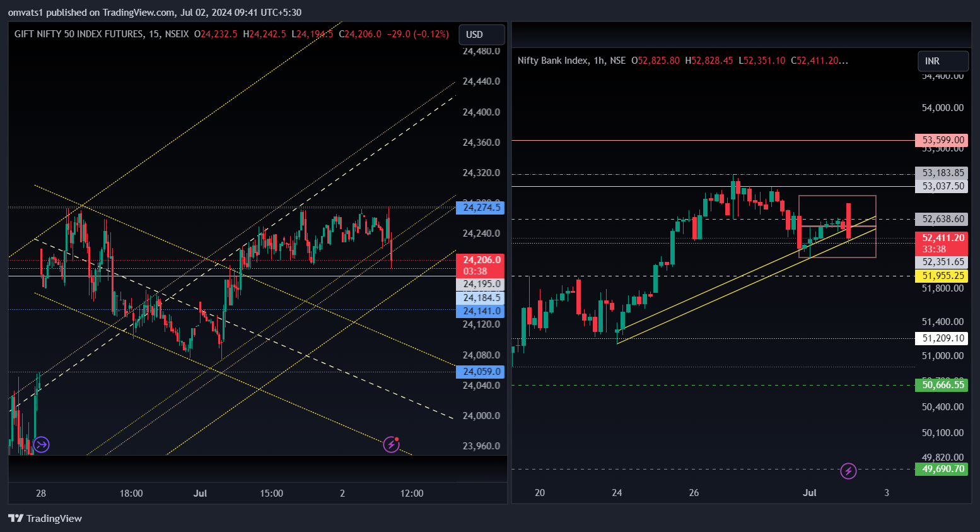This screenshot has width=980, height=532.
Task: Select the 24,184.5 price label
Action: (481, 298)
